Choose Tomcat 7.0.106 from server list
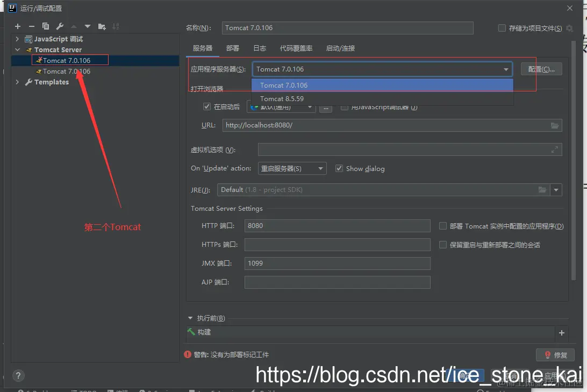Viewport: 587px width, 392px height. [x=382, y=85]
